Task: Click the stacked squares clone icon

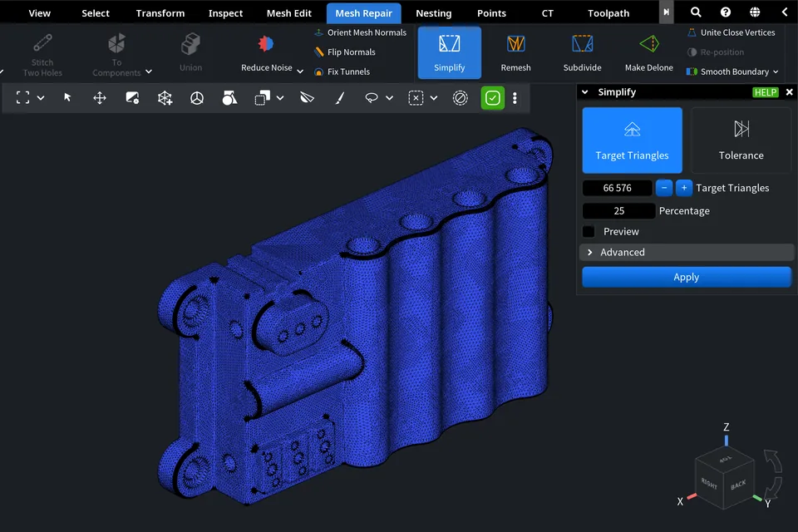Action: (x=262, y=97)
